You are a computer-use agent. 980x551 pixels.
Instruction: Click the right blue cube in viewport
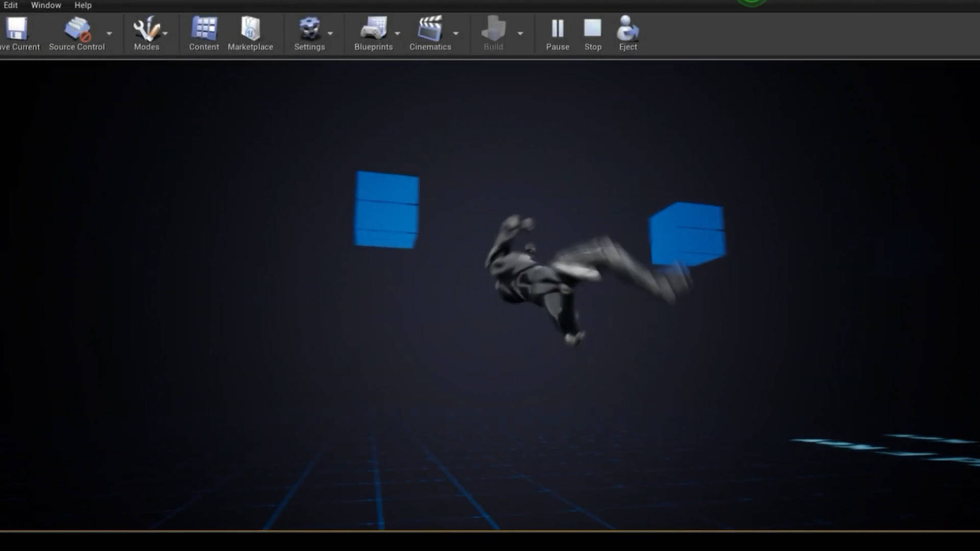[x=687, y=235]
